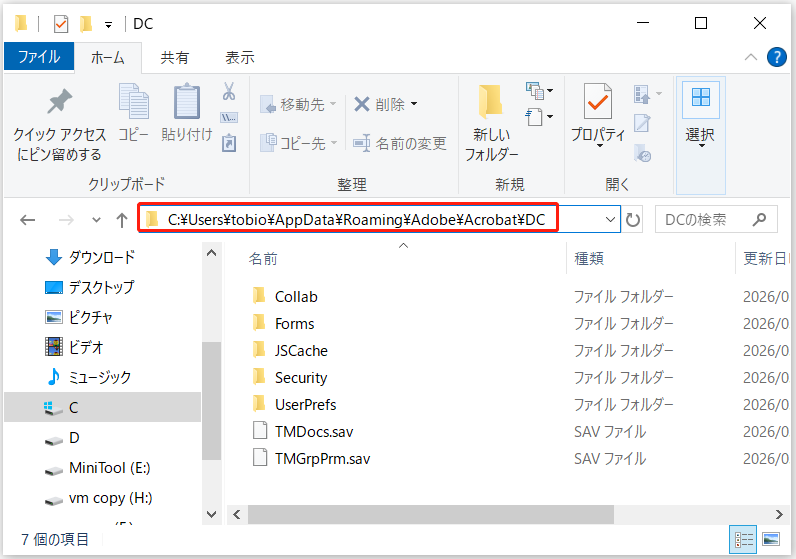Screen dimensions: 796x559
Task: Select MiniTool (E:) drive
Action: 97,468
